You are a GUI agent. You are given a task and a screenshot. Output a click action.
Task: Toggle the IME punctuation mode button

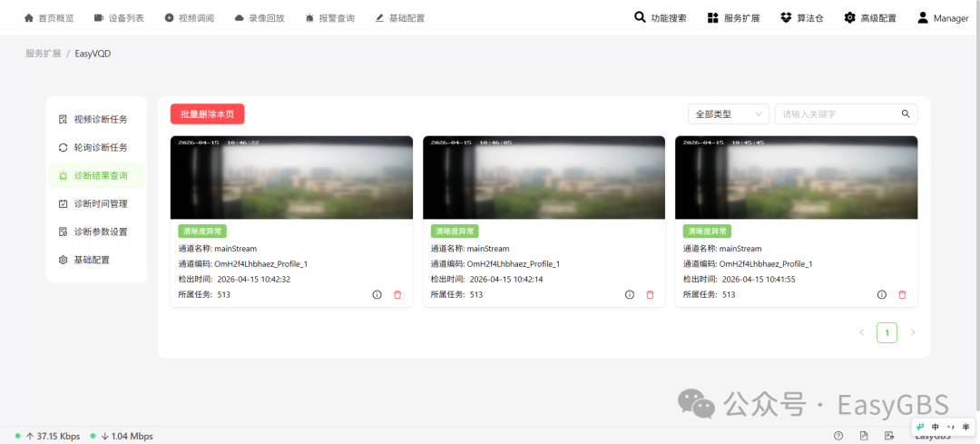click(x=951, y=427)
